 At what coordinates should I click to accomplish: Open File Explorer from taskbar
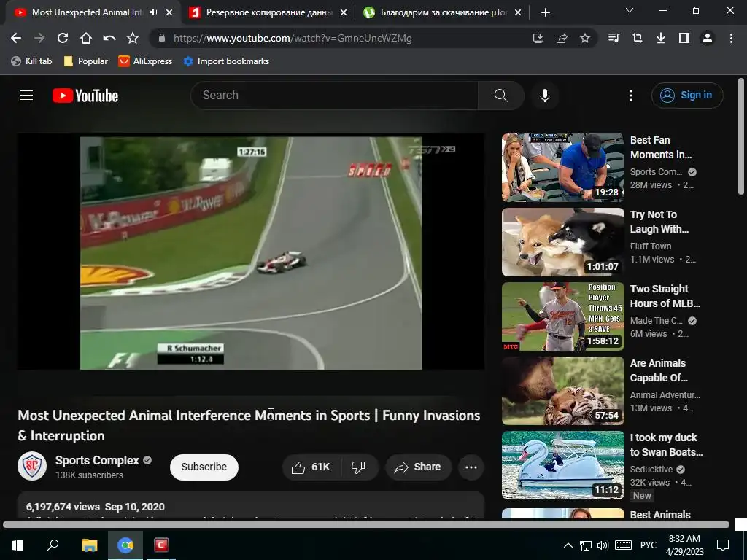(x=89, y=545)
